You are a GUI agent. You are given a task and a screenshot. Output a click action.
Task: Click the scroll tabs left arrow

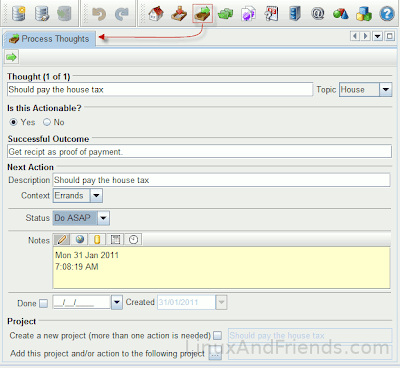355,36
